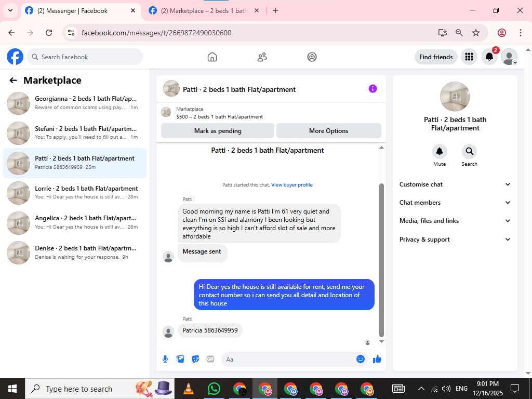
Task: Click the Patricia 5863649959 message bubble
Action: click(210, 330)
